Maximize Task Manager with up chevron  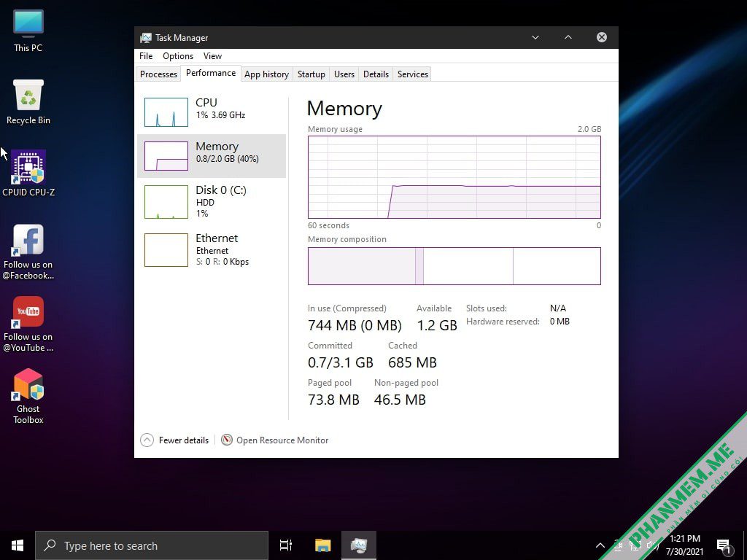(x=568, y=37)
